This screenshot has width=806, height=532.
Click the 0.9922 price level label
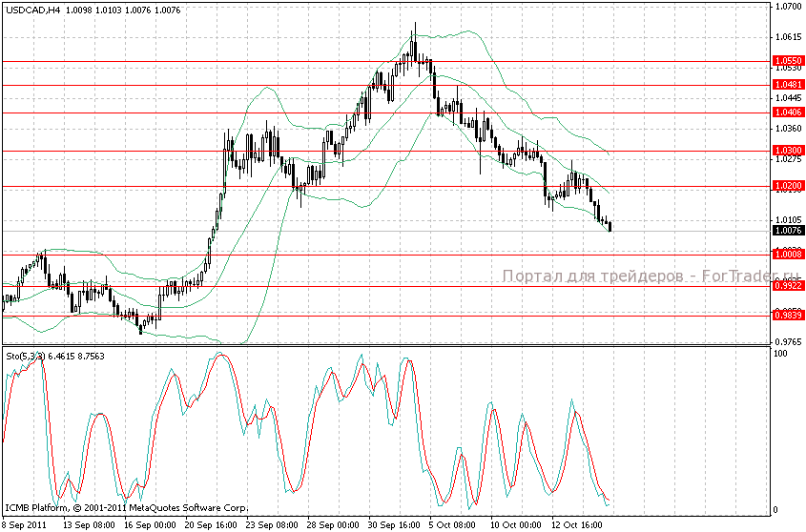coord(788,286)
